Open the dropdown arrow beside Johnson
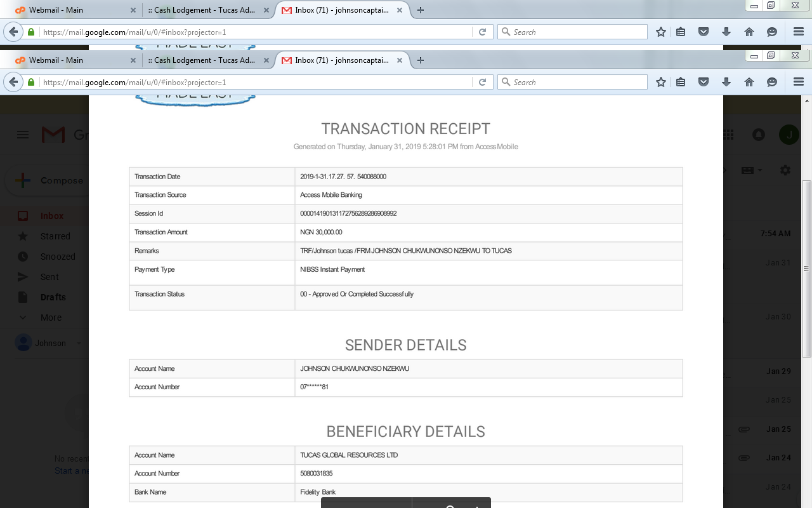 (79, 344)
